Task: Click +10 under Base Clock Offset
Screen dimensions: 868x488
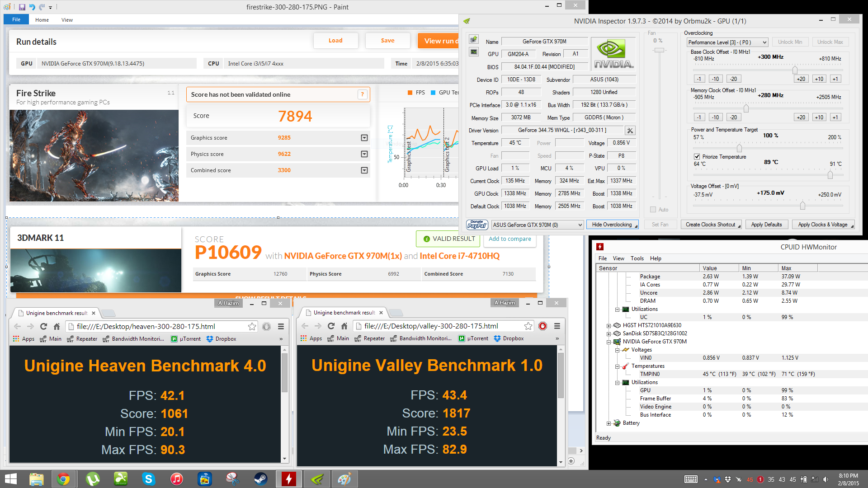Action: 819,79
